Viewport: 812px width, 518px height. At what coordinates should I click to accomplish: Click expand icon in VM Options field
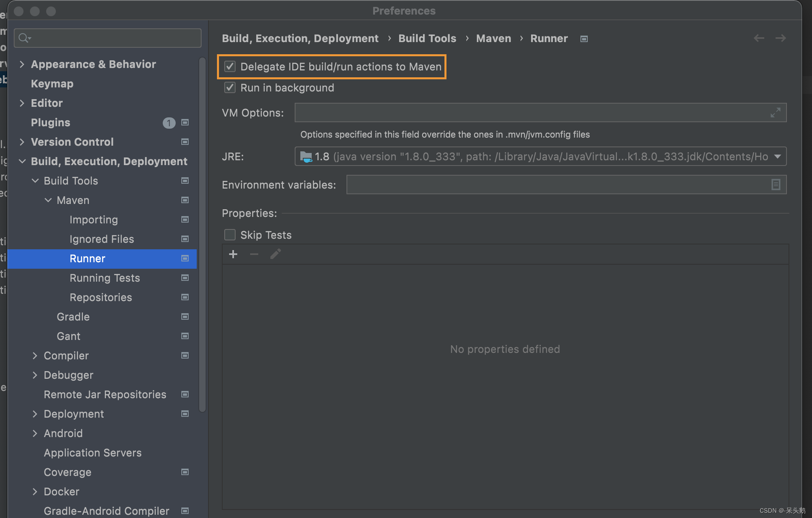775,113
